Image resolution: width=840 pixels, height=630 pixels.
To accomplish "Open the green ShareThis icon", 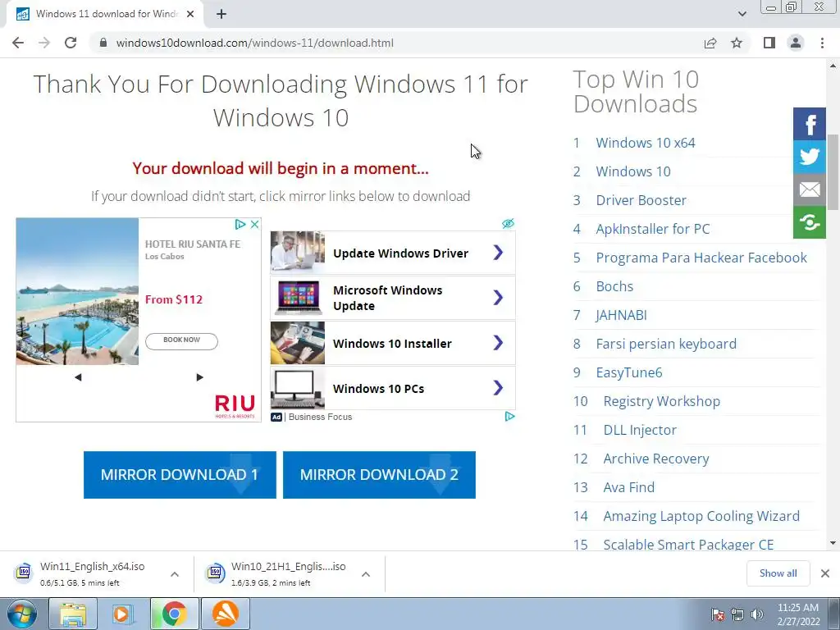I will pyautogui.click(x=810, y=222).
